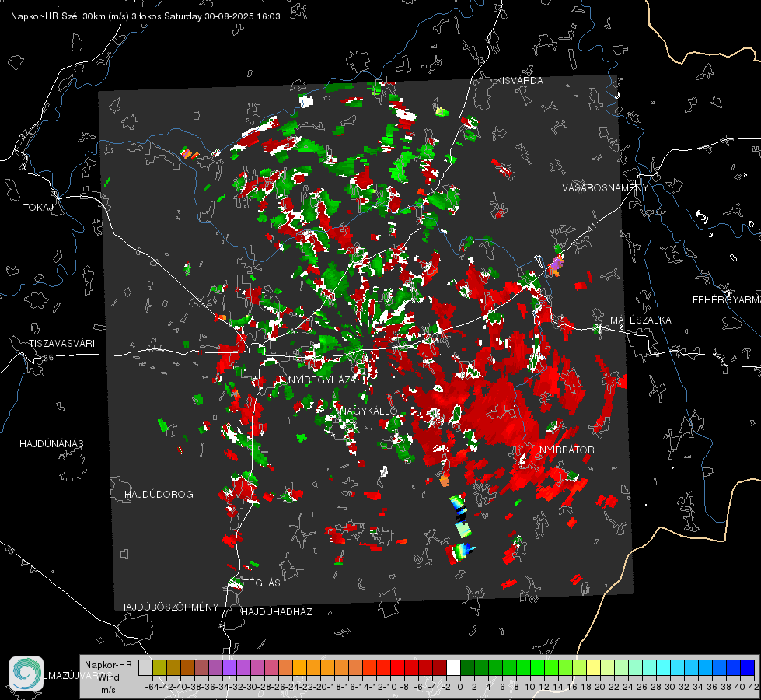Click the +20 value in the legend scale
The image size is (761, 700).
click(x=600, y=687)
